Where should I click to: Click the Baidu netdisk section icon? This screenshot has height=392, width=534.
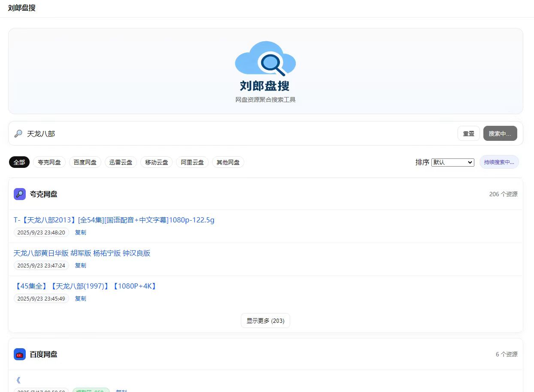(x=20, y=354)
